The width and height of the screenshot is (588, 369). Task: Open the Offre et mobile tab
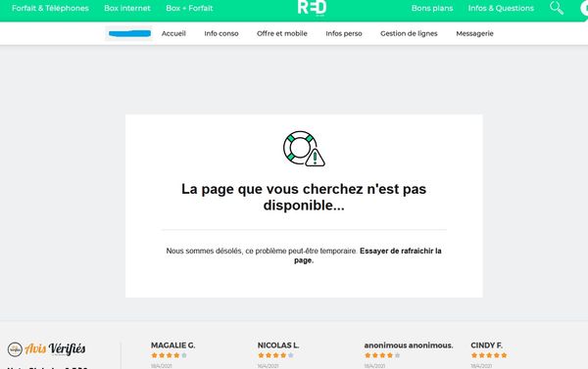(x=282, y=33)
